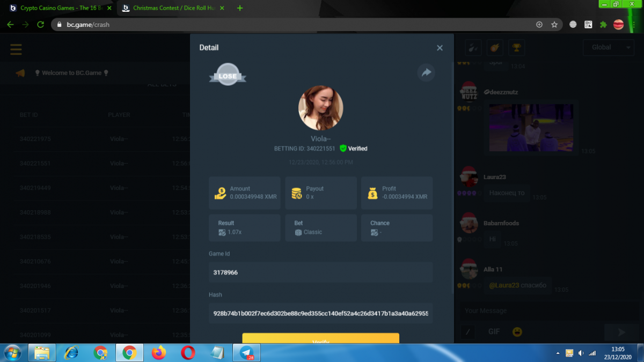
Task: Open the hamburger menu on the left
Action: click(16, 49)
